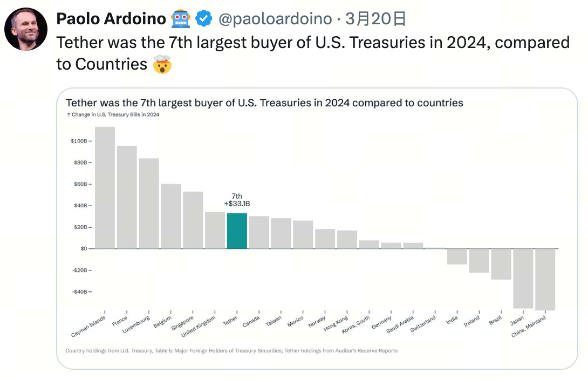The width and height of the screenshot is (588, 380).
Task: Click the China, Mainland negative bar
Action: (545, 279)
